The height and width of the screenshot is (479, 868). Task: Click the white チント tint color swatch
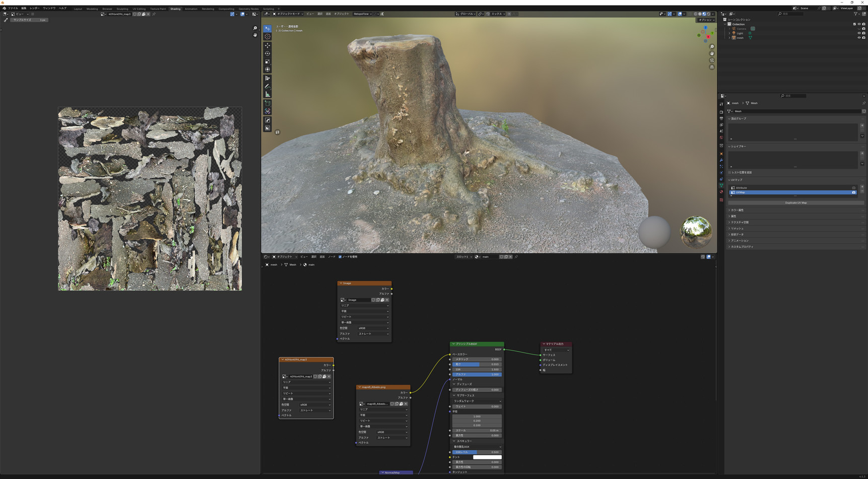(487, 457)
